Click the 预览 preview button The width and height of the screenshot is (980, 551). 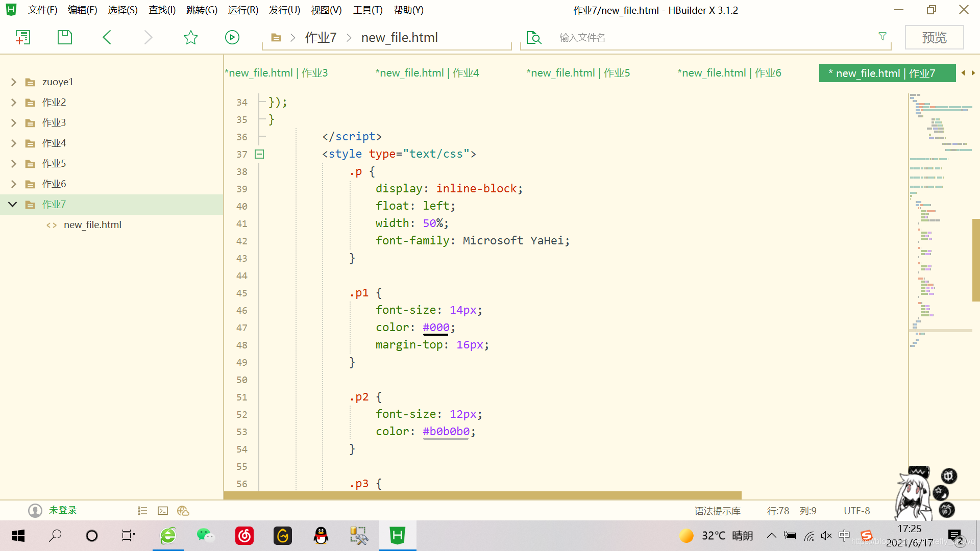(x=934, y=37)
